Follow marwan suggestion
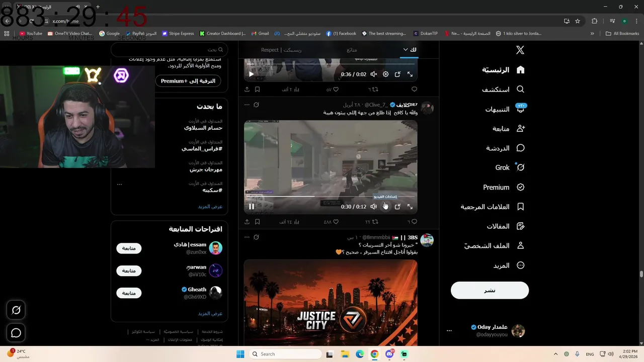644x362 pixels. click(129, 270)
